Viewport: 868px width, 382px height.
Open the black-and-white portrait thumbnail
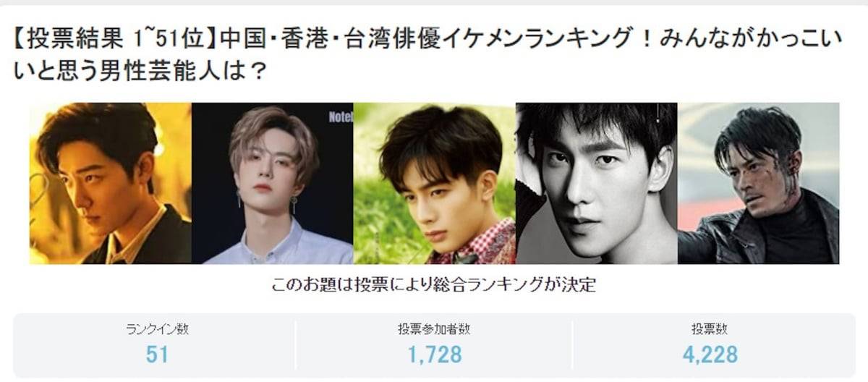(597, 183)
